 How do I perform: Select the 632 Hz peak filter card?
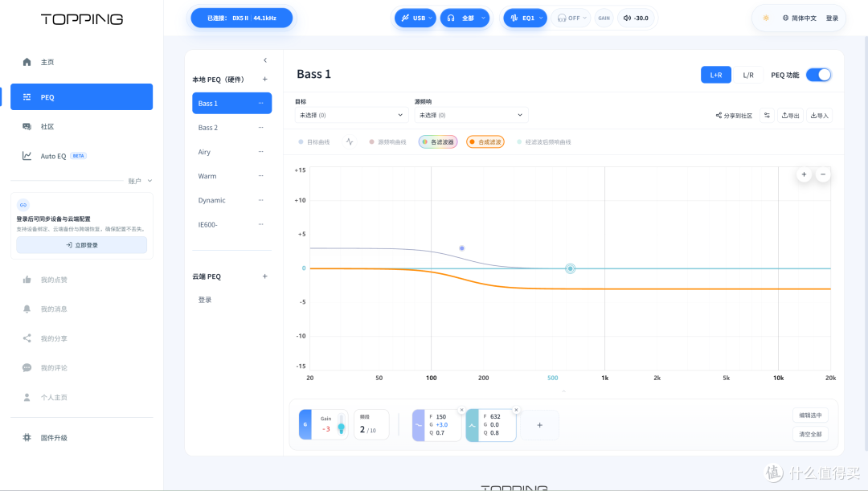(492, 425)
